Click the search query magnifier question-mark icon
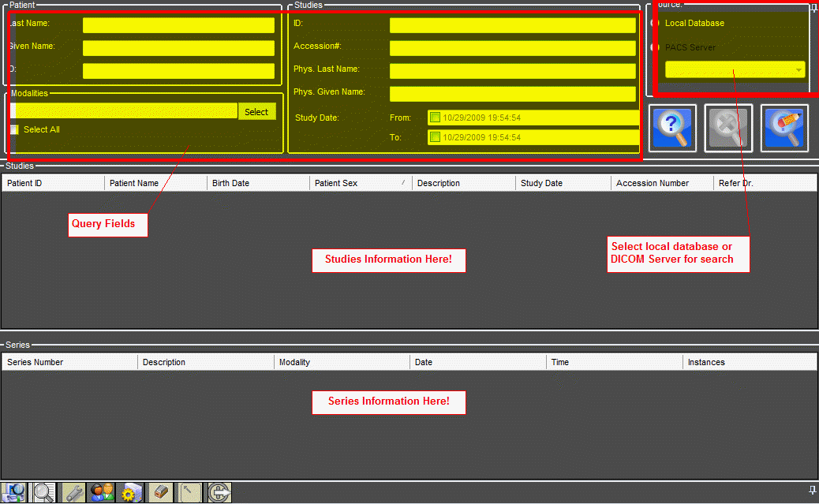The height and width of the screenshot is (504, 819). (672, 128)
